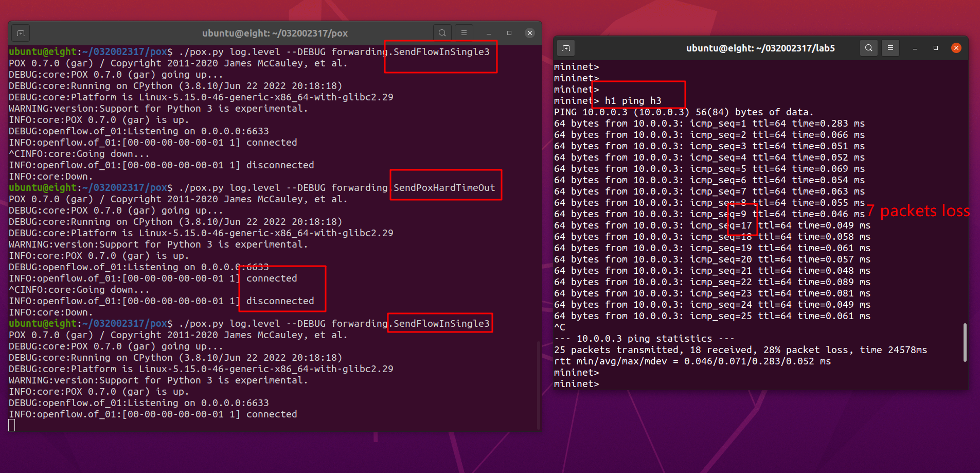Screen dimensions: 980x473
Task: Maximize the pox terminal window
Action: (509, 33)
